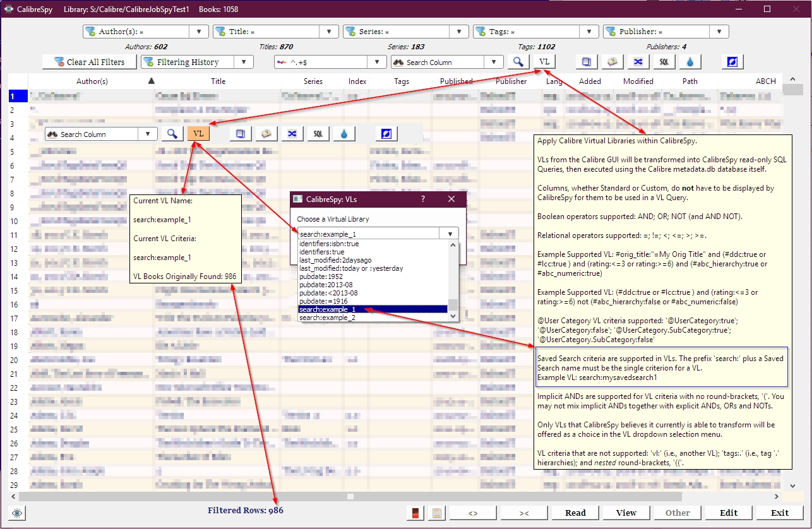Open the Publisher filter dropdown
This screenshot has height=529, width=812.
(x=720, y=32)
